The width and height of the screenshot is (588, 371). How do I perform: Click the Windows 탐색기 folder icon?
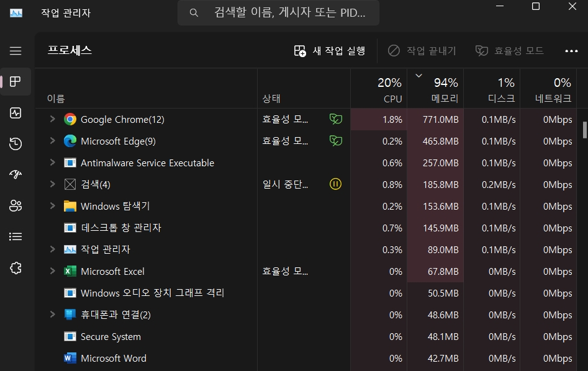click(x=70, y=206)
